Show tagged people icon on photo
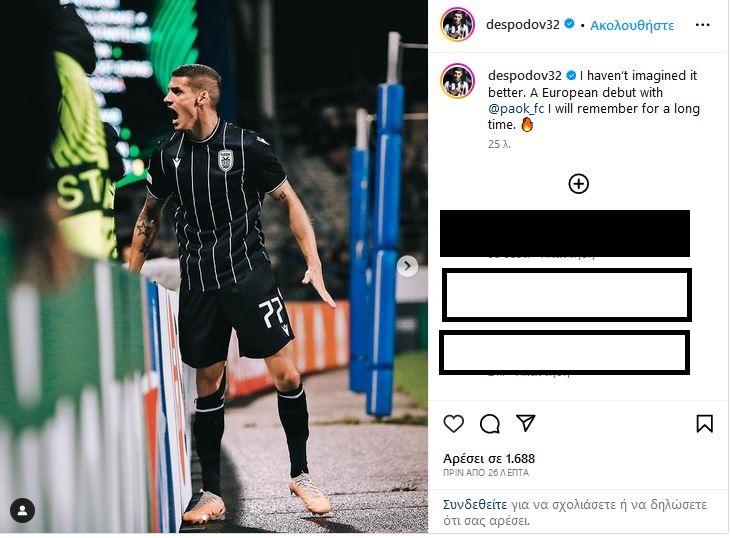Screen dimensions: 731x538 (22, 510)
